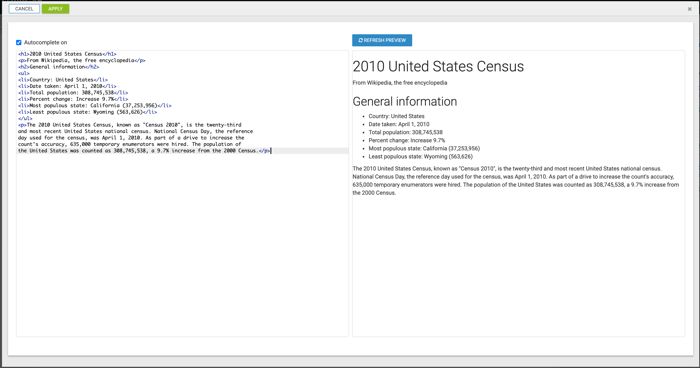Click the preview paragraph about Census 2010
This screenshot has height=368, width=700.
(x=516, y=180)
